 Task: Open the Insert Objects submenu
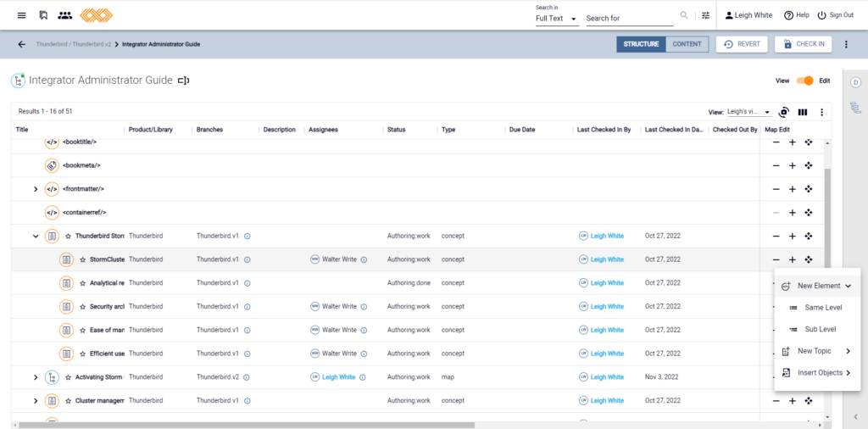tap(818, 372)
